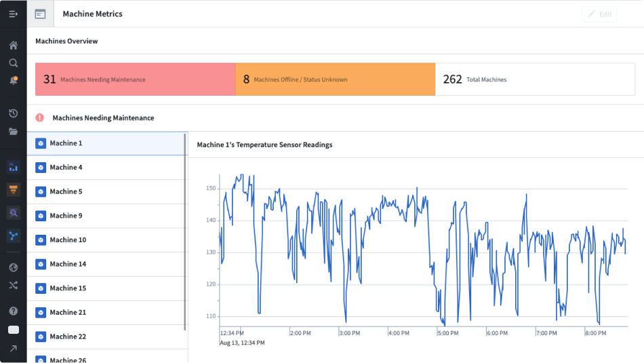The image size is (644, 363).
Task: Open notifications bell icon
Action: click(13, 80)
